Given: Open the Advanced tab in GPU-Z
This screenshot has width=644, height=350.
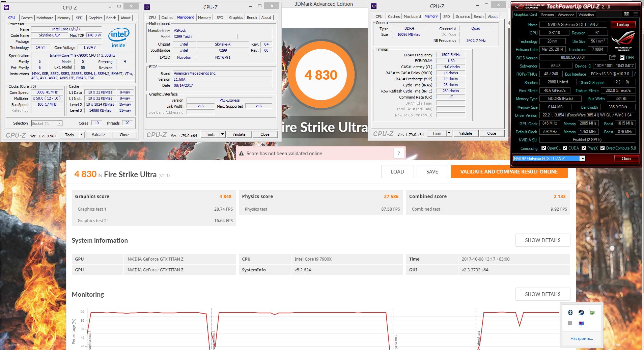Looking at the screenshot, I should point(566,15).
